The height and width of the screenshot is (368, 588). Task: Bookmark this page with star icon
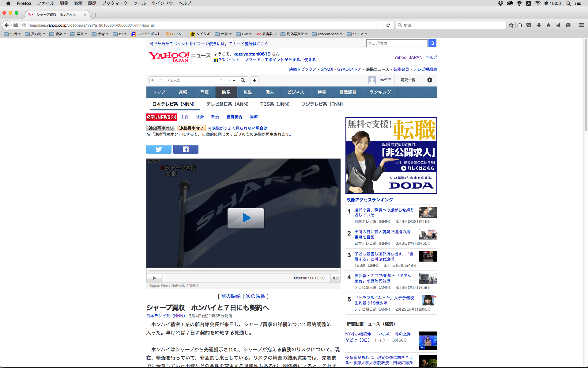511,25
